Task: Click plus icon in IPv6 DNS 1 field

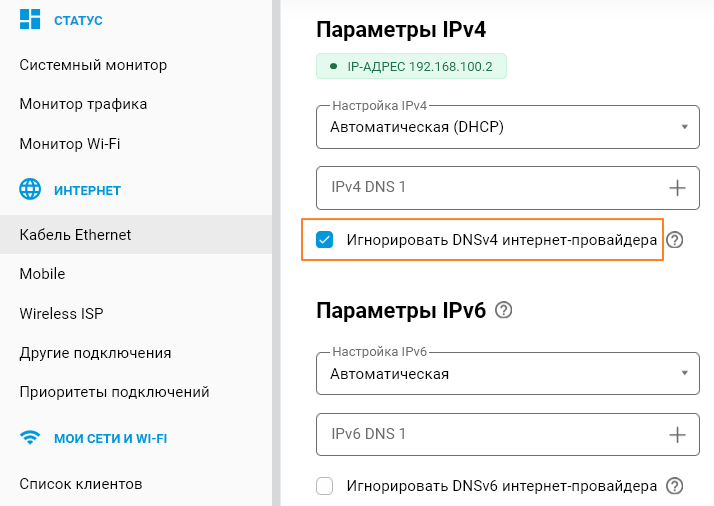Action: pos(677,434)
